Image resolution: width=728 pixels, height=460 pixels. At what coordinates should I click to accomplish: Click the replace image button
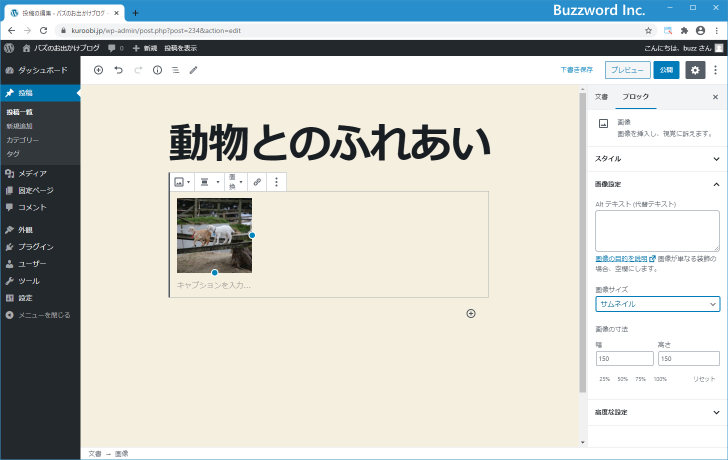click(236, 182)
